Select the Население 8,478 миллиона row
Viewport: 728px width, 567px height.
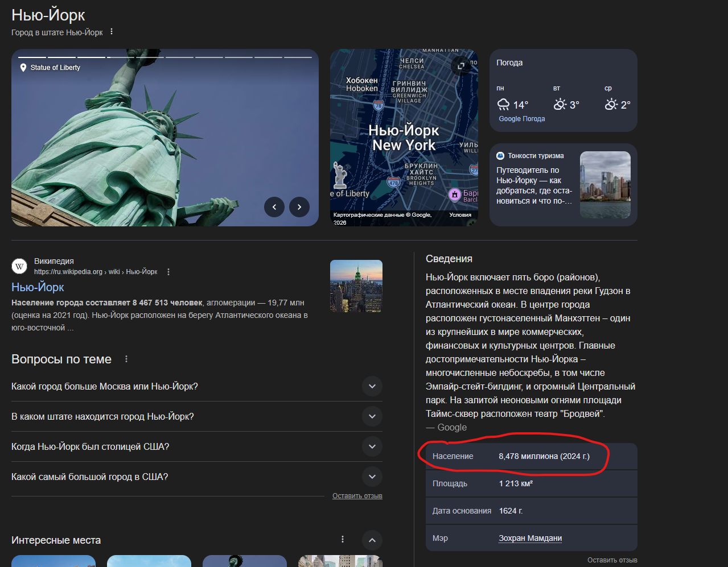point(532,456)
